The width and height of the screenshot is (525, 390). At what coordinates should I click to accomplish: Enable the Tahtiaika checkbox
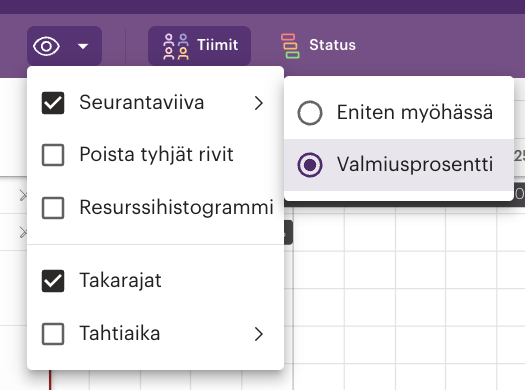tap(53, 334)
